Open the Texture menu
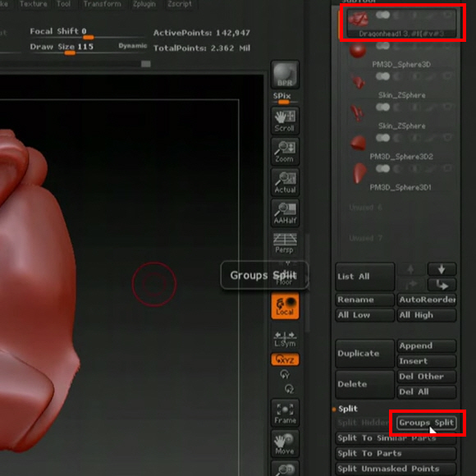This screenshot has width=476, height=476. click(34, 4)
